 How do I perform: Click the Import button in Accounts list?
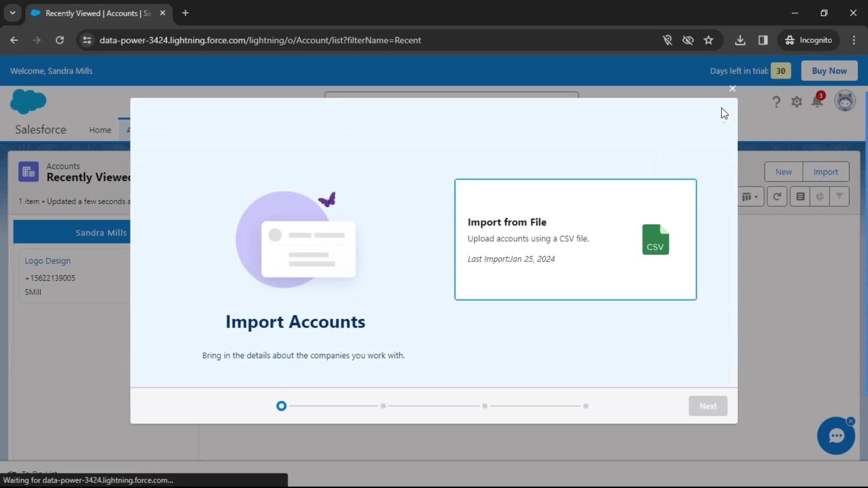(826, 172)
